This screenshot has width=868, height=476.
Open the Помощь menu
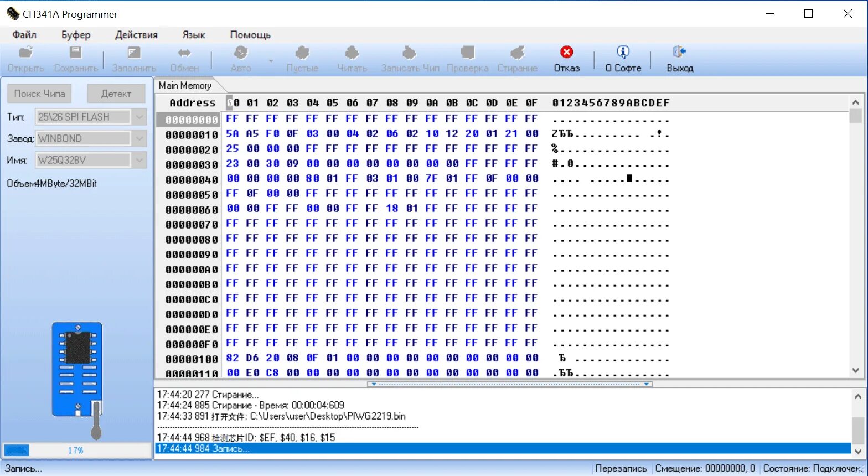(250, 35)
